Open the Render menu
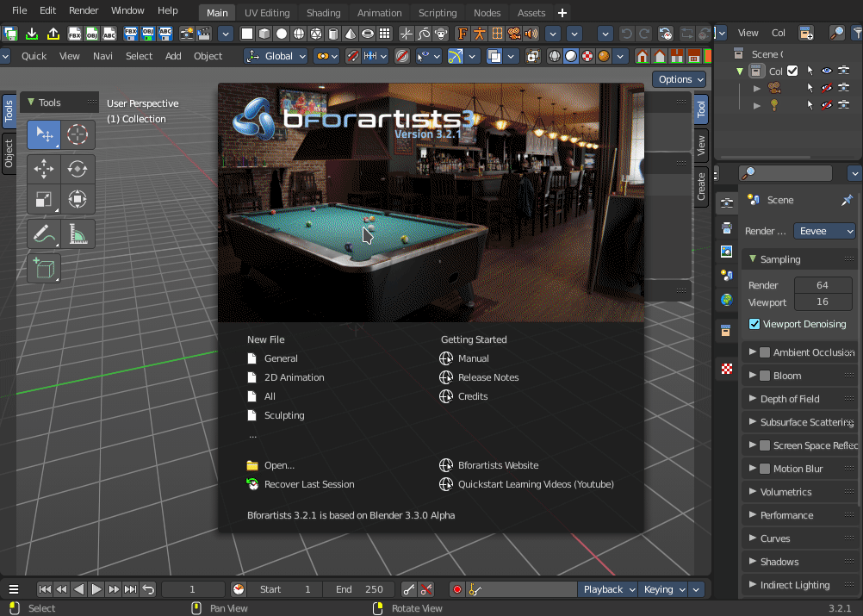The height and width of the screenshot is (616, 863). (x=84, y=10)
